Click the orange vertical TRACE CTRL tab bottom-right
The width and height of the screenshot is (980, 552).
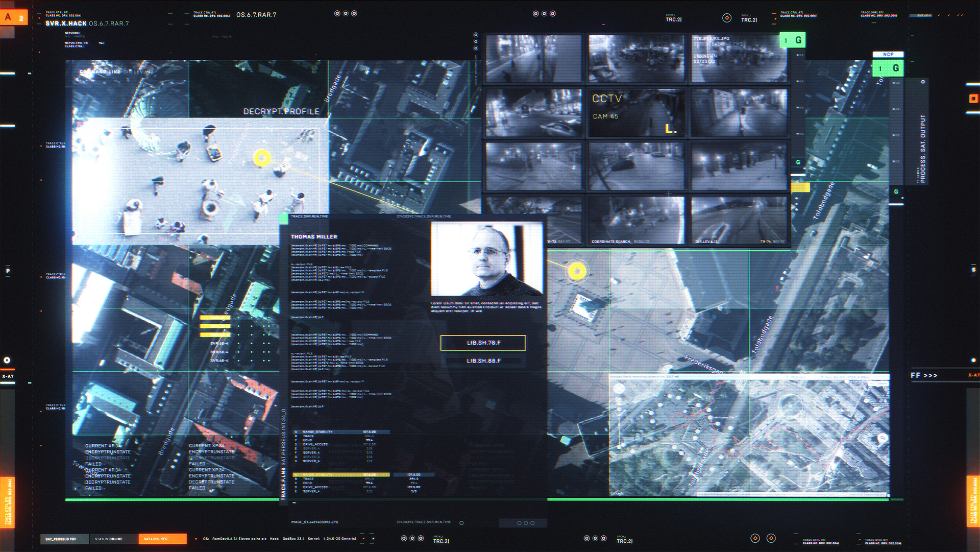tap(973, 501)
